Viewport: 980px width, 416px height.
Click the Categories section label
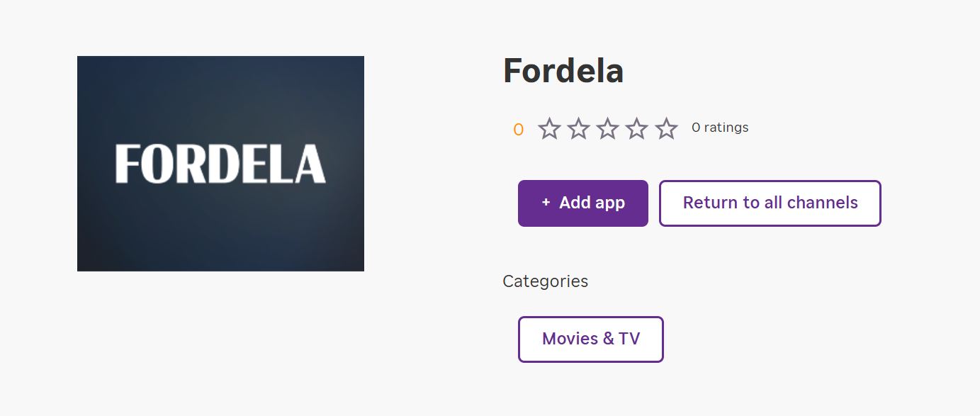[545, 281]
